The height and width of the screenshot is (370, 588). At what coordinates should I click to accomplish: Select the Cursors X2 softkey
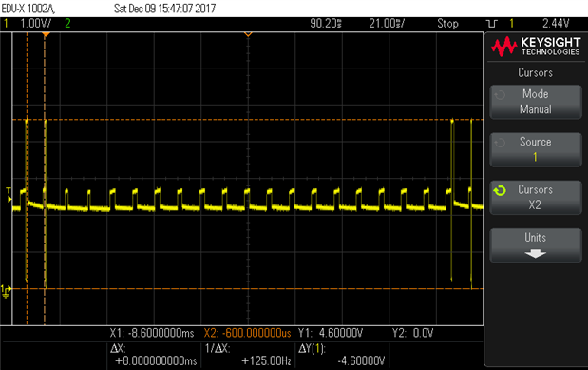click(536, 198)
